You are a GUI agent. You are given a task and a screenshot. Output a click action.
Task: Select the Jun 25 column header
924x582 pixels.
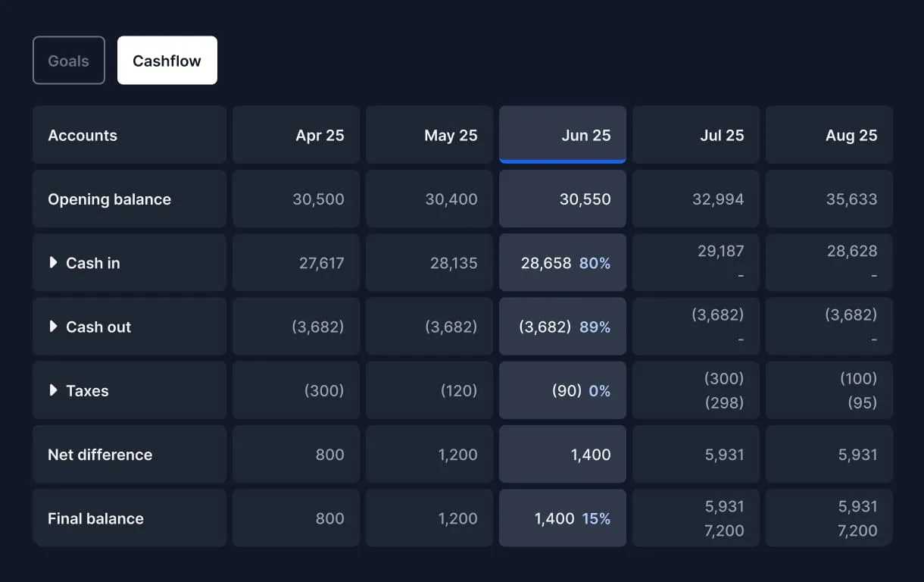point(562,135)
